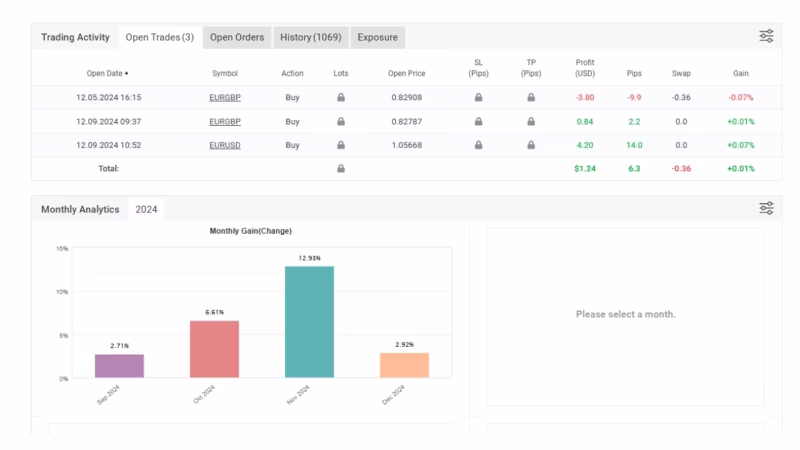The width and height of the screenshot is (800, 450).
Task: Open the History (1069) tab
Action: pyautogui.click(x=310, y=37)
